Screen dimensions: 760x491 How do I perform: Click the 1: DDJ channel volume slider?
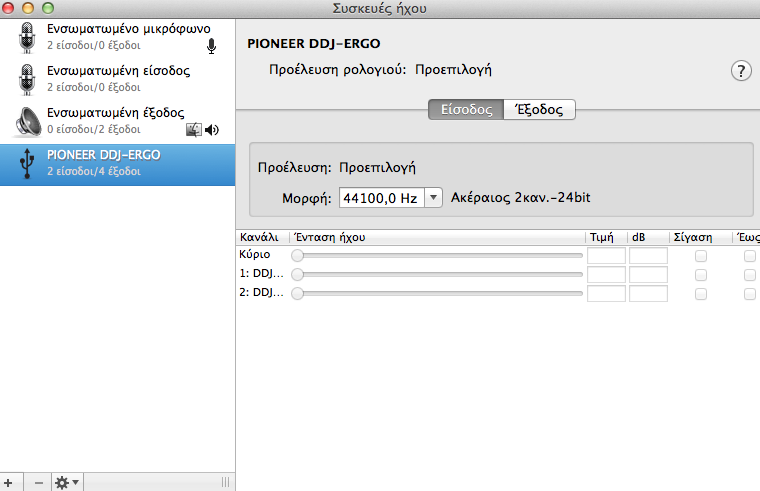tap(437, 274)
